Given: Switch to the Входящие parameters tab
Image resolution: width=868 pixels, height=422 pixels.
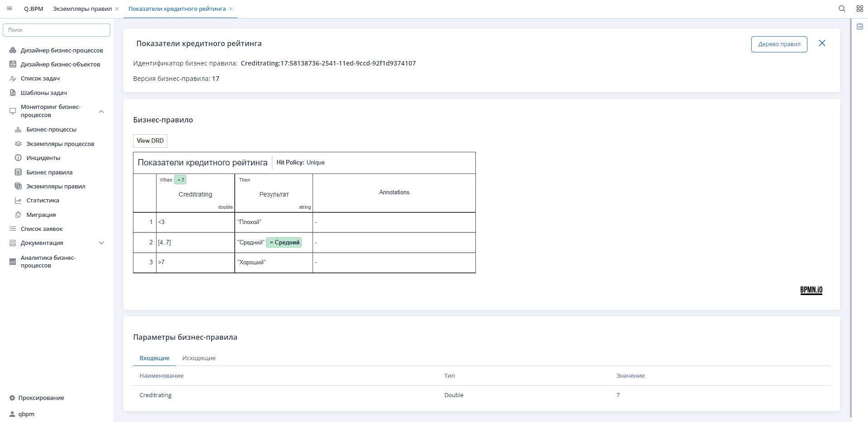Looking at the screenshot, I should (x=154, y=358).
